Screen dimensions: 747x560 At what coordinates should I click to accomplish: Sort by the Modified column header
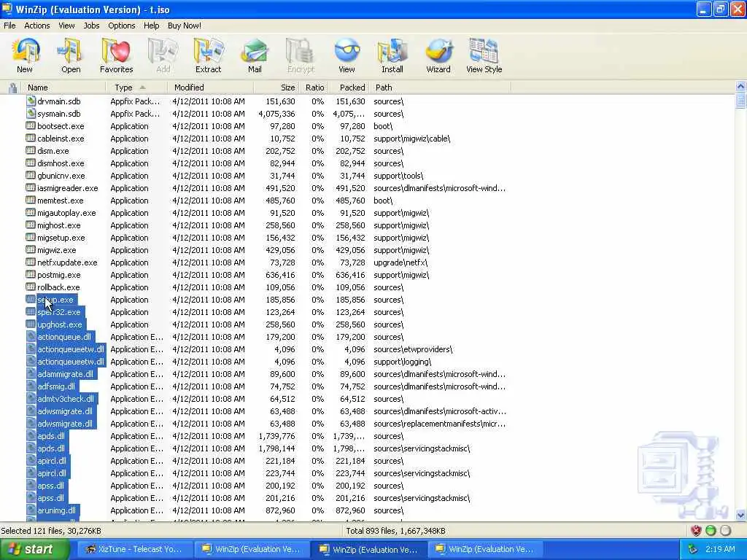click(210, 87)
